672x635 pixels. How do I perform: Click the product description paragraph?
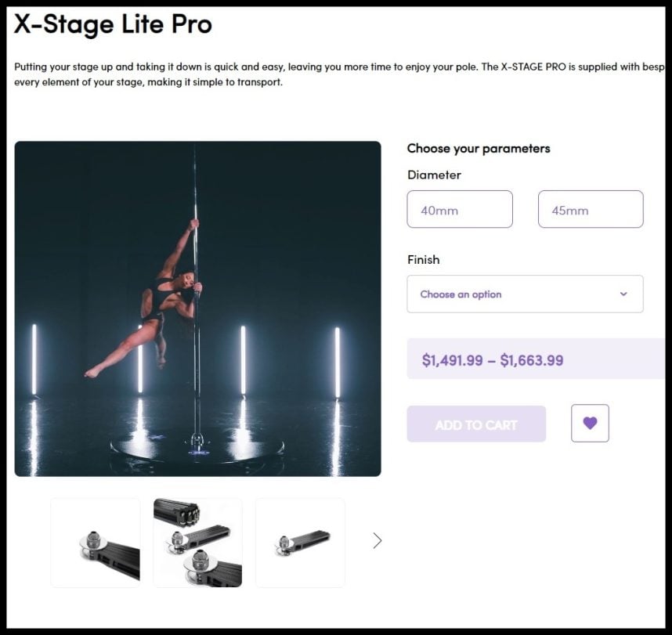point(313,74)
